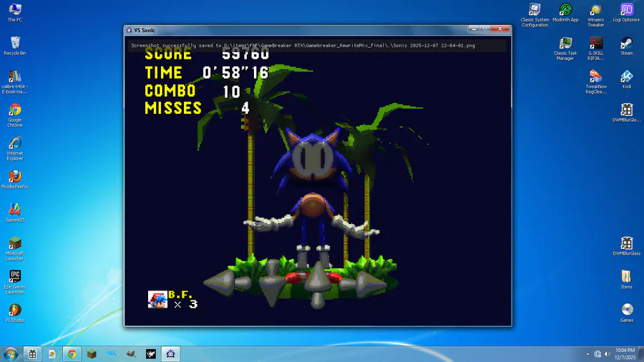
Task: Launch Steam from the desktop
Action: 627,46
